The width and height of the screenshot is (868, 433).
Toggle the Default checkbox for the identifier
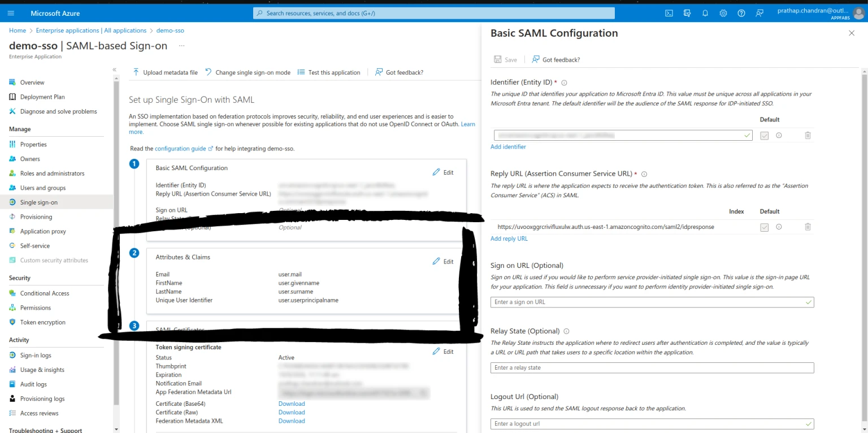pyautogui.click(x=765, y=136)
